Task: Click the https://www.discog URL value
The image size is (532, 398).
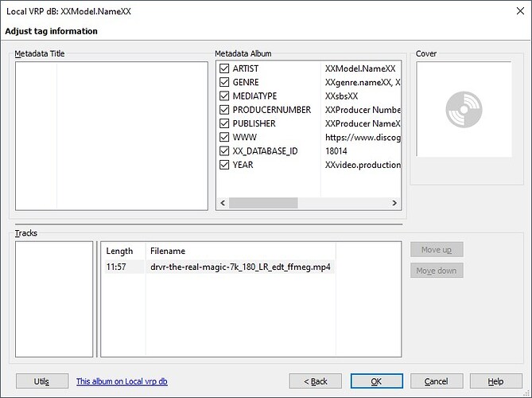Action: pyautogui.click(x=363, y=138)
